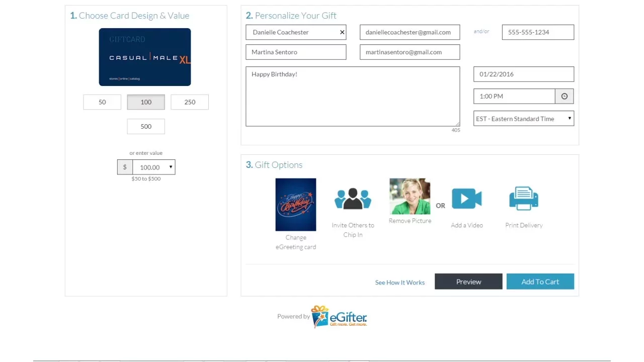Click the dollar sign prefix box
The height and width of the screenshot is (362, 644).
pos(125,167)
